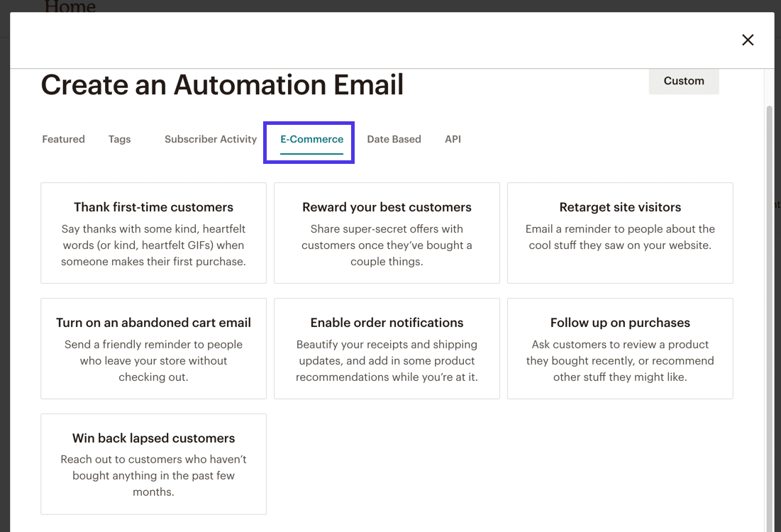Viewport: 781px width, 532px height.
Task: Open the Tags tab
Action: (119, 139)
